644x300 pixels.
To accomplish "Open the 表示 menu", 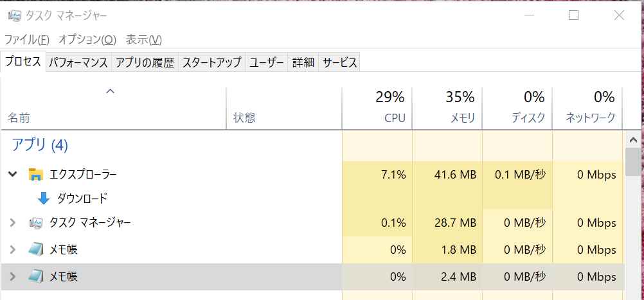I will click(143, 39).
